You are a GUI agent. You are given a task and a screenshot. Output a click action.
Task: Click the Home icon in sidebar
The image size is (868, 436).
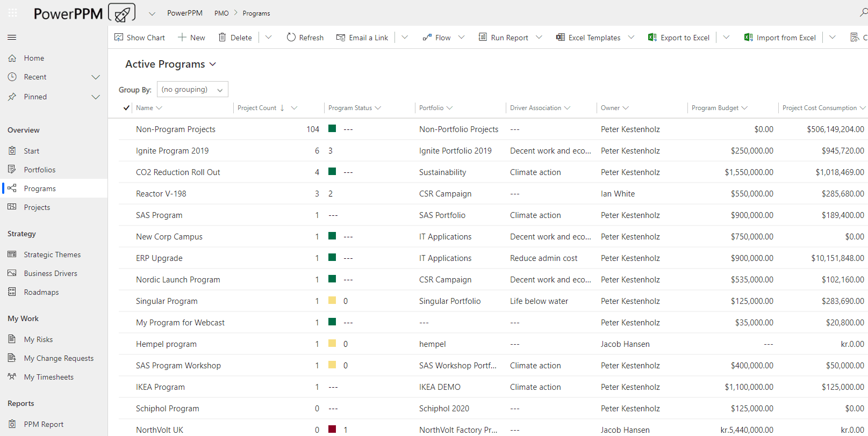point(12,58)
